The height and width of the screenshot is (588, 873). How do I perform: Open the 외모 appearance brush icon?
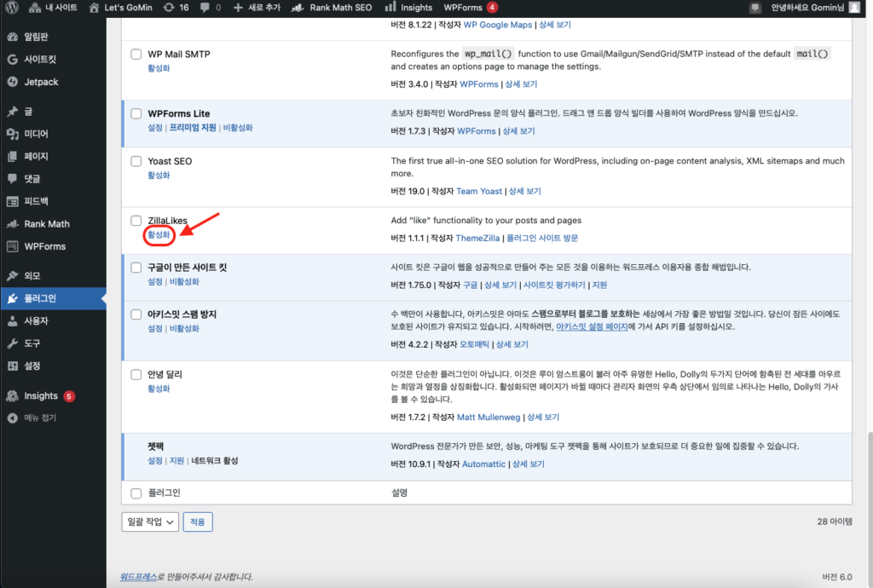[12, 276]
